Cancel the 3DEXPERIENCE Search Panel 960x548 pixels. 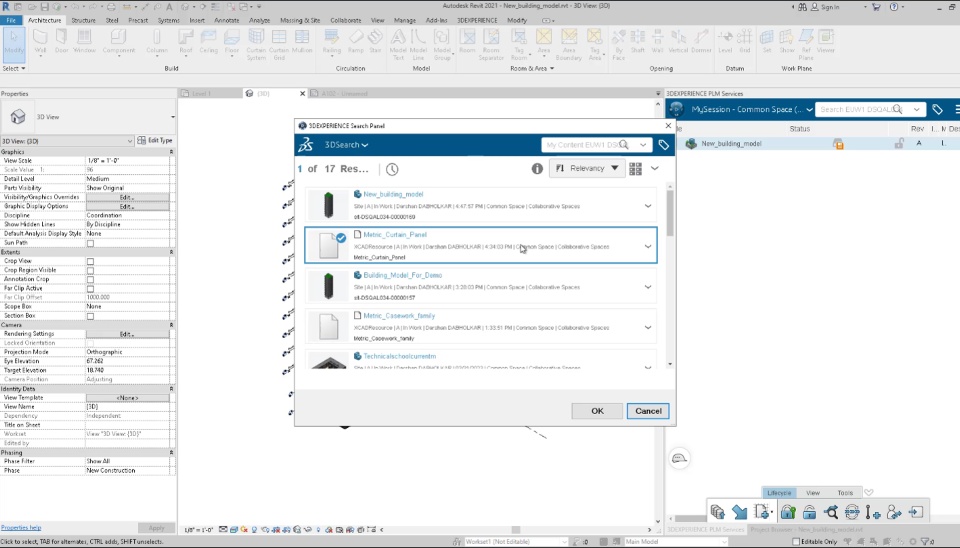(648, 411)
